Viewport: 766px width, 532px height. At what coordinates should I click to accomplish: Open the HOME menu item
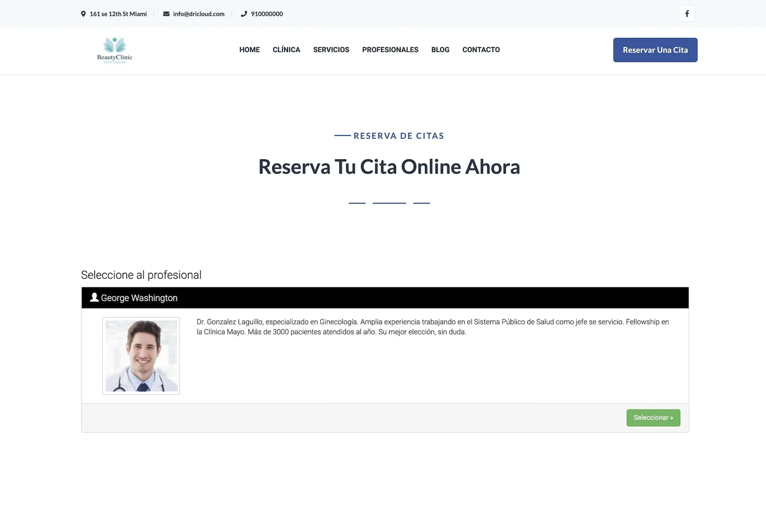pyautogui.click(x=249, y=50)
